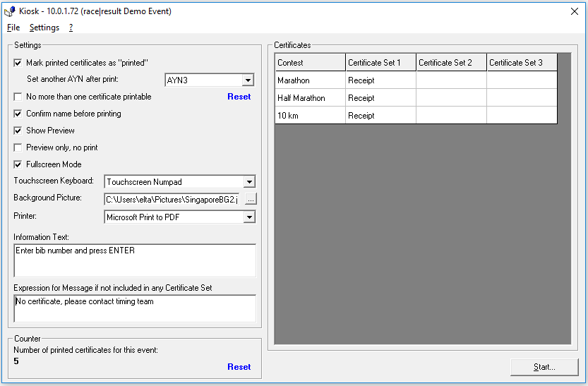The width and height of the screenshot is (588, 386).
Task: Click Reset link beside certificate printable option
Action: (239, 97)
